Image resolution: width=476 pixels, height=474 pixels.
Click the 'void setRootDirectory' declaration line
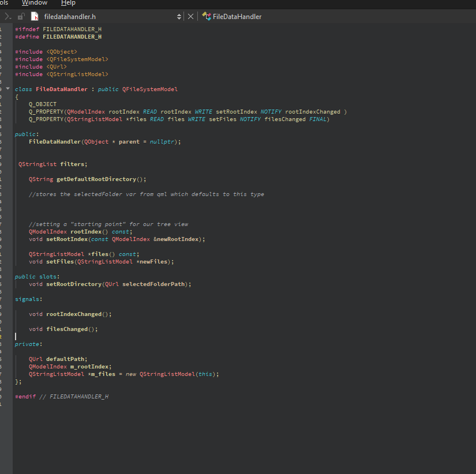(110, 284)
